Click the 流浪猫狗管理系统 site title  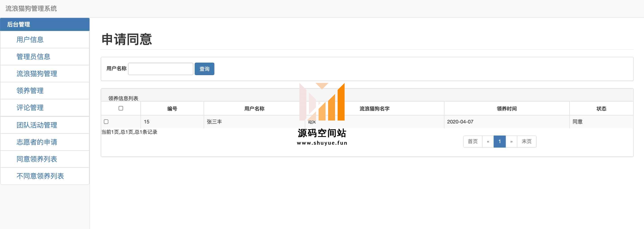(x=31, y=8)
